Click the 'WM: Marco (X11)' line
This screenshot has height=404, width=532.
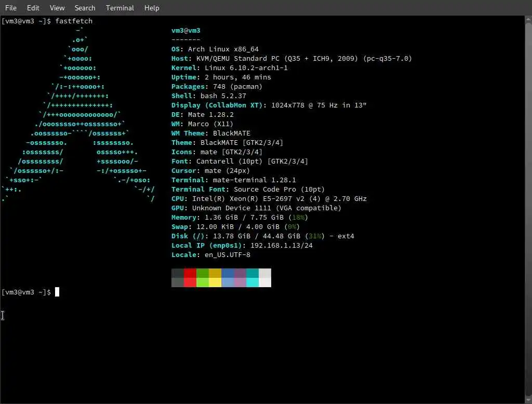[202, 124]
